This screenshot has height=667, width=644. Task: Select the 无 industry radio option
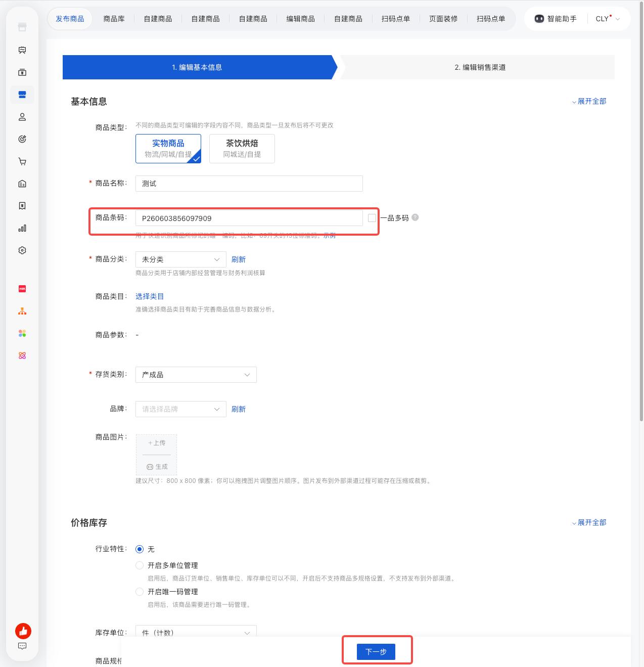[x=140, y=549]
